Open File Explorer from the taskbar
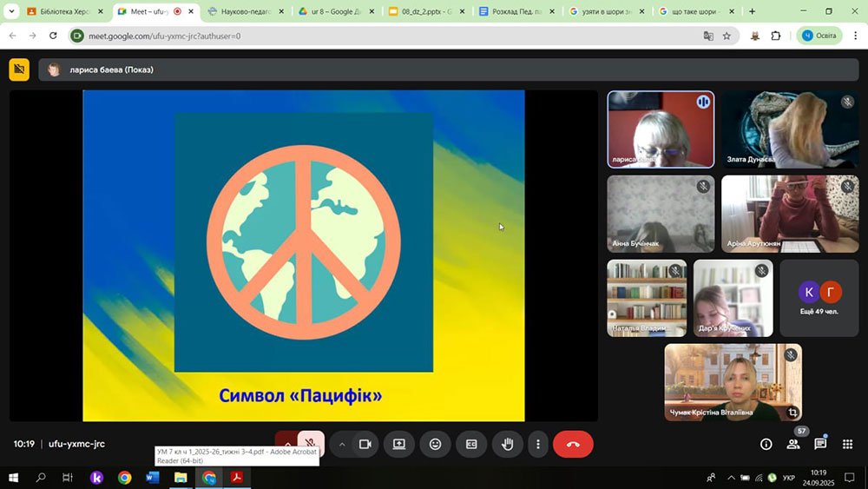Screen dimensions: 868x489 click(x=181, y=478)
